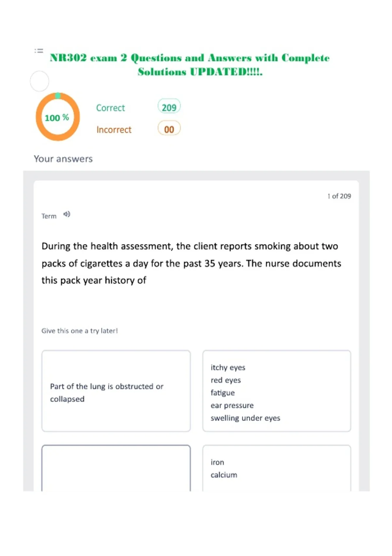The image size is (392, 556).
Task: Click the green marker on progress ring
Action: [x=58, y=96]
